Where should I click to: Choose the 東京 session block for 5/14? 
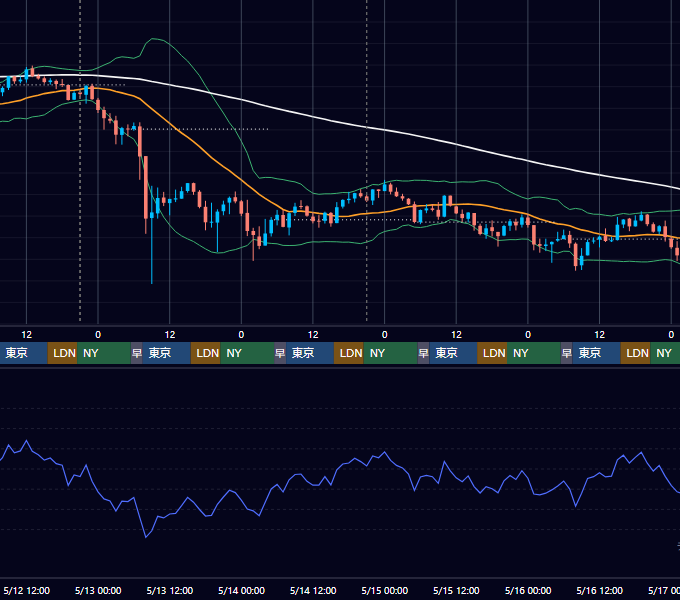click(310, 353)
